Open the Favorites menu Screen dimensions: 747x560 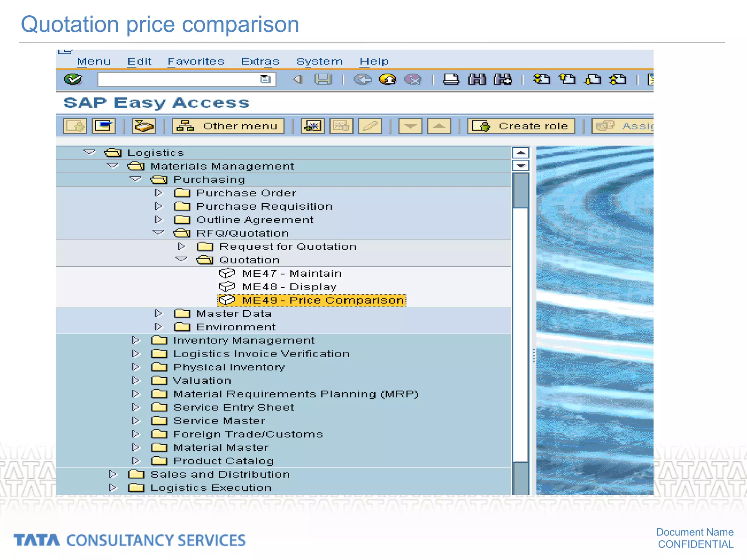coord(196,61)
